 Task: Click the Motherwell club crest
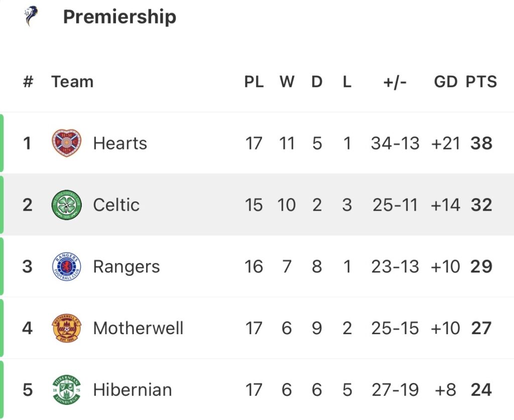click(x=66, y=328)
